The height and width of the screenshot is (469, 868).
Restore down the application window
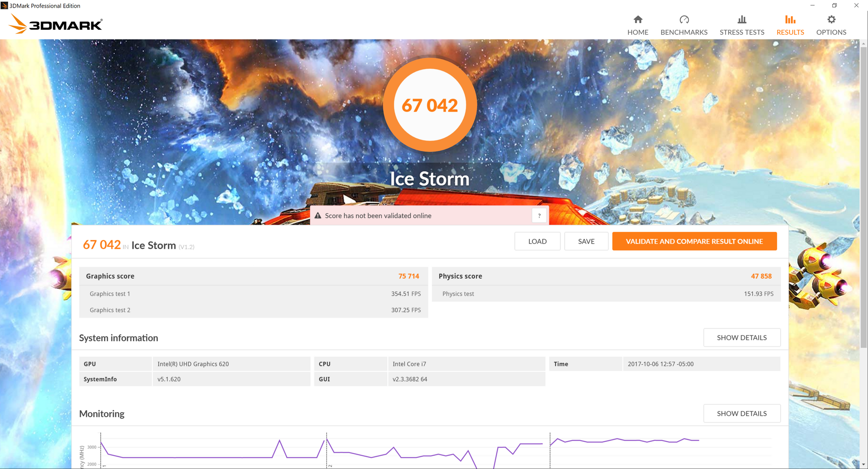coord(834,5)
